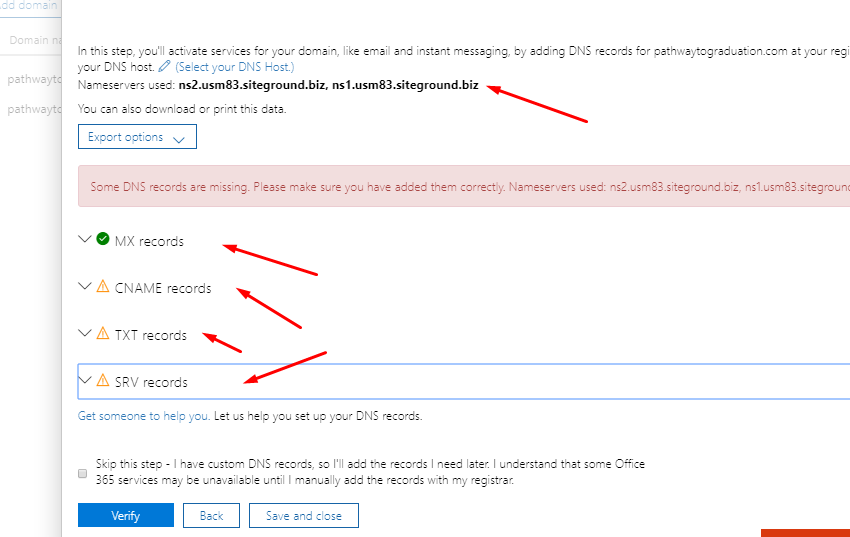The width and height of the screenshot is (850, 537).
Task: Expand the CNAME records chevron
Action: tap(85, 286)
